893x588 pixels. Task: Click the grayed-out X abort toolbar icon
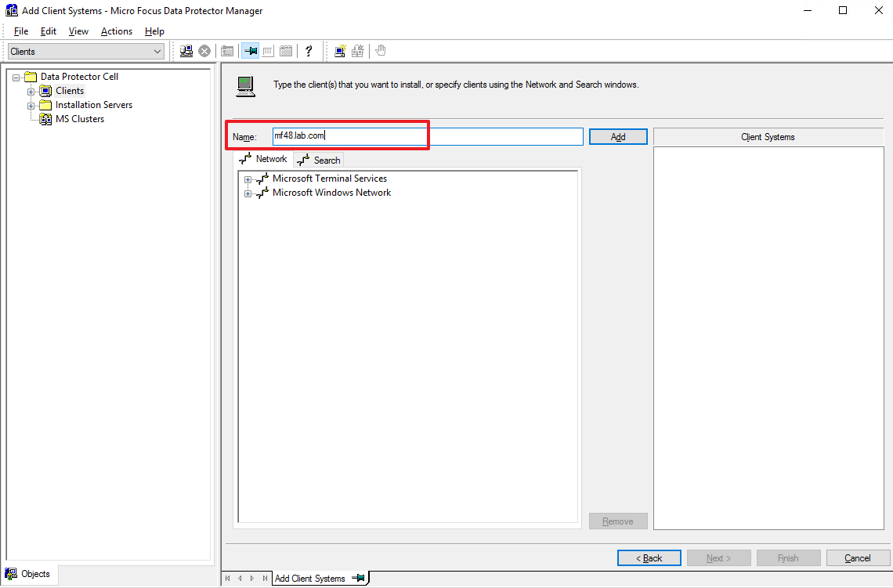point(204,51)
